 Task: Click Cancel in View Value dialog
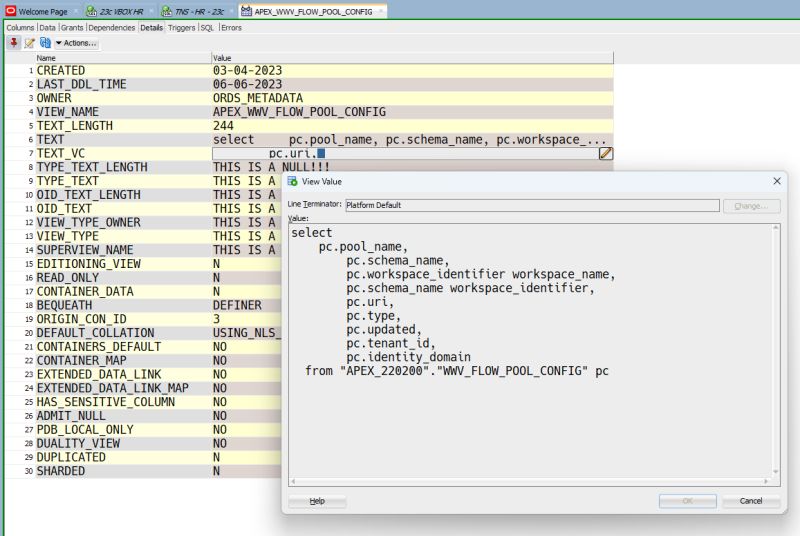click(751, 501)
